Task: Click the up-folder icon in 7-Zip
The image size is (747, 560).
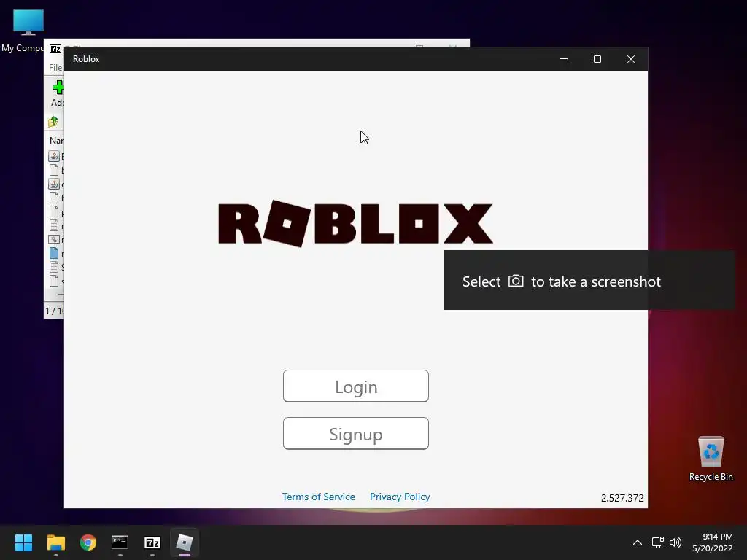Action: click(x=53, y=122)
